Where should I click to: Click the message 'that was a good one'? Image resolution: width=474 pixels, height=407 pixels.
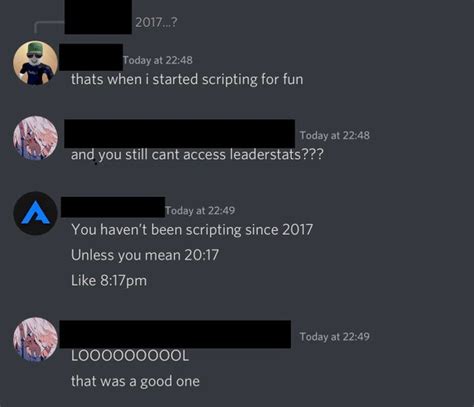pos(135,381)
